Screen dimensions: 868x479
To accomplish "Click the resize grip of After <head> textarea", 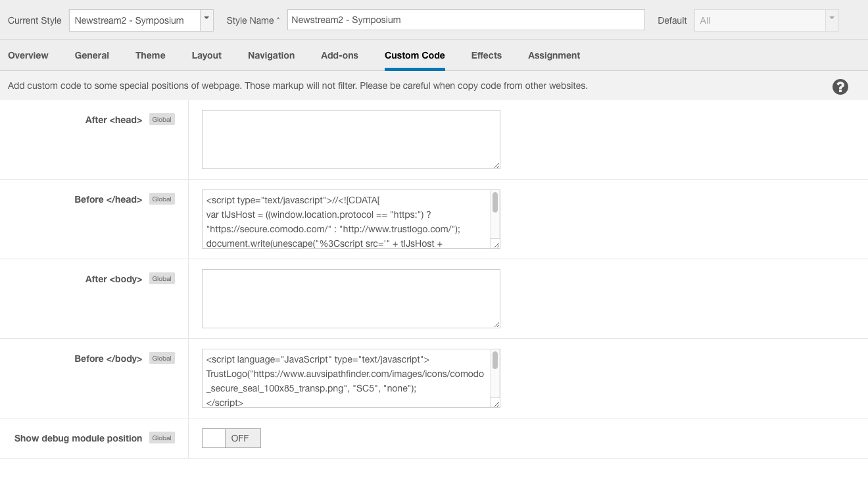I will (496, 165).
